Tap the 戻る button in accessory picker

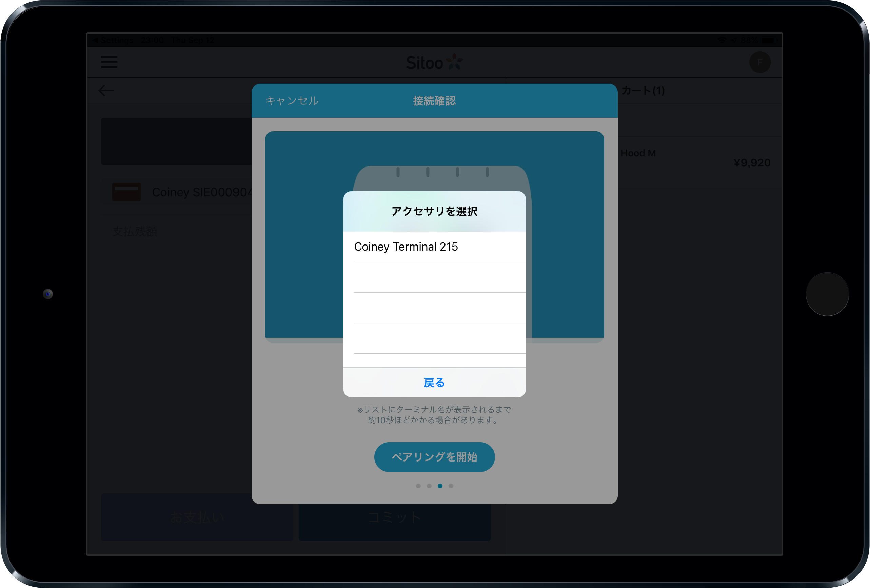(434, 383)
